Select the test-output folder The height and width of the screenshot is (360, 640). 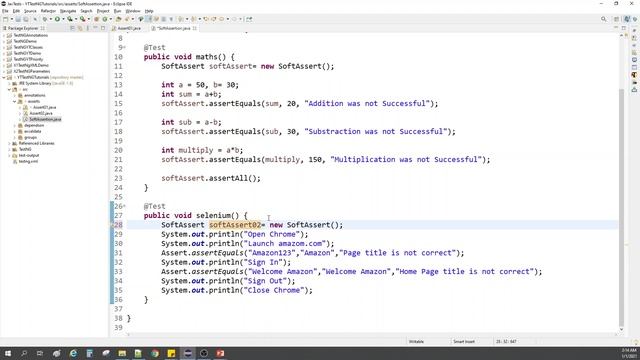point(29,155)
